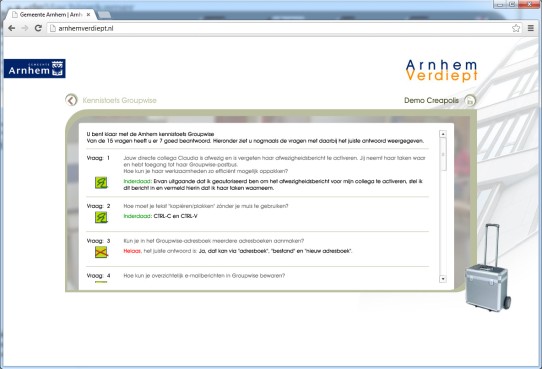
Task: Click the silver trolley suitcase image
Action: click(x=487, y=268)
